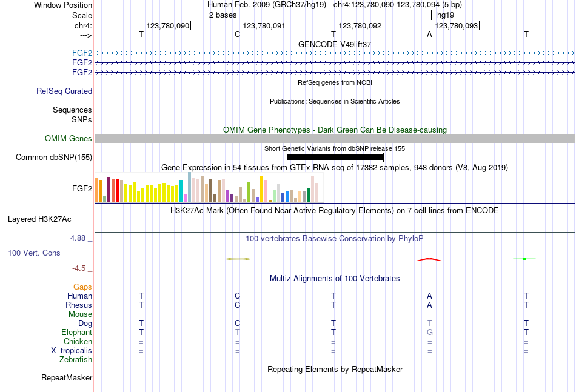576x392 pixels.
Task: Click the Common dbSNP(155) label
Action: tap(54, 157)
